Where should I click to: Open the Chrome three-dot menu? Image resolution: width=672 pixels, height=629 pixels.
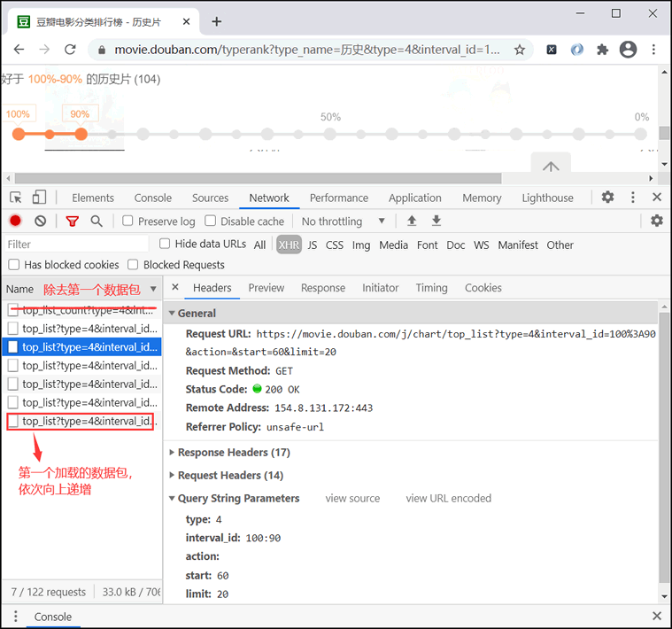click(x=653, y=50)
